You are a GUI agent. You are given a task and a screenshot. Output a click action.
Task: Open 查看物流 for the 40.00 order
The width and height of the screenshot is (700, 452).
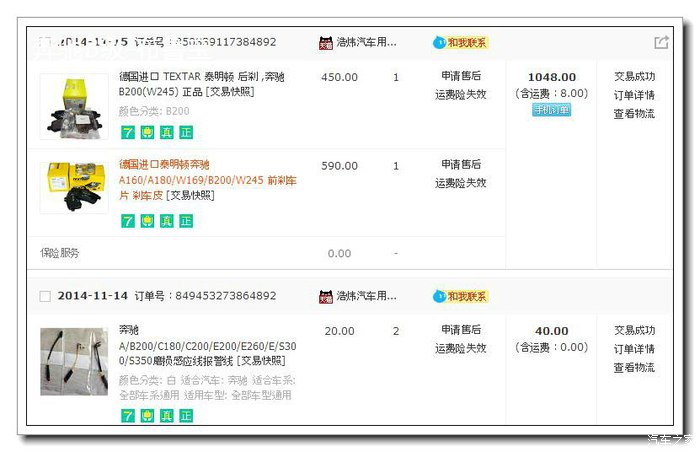[x=634, y=368]
